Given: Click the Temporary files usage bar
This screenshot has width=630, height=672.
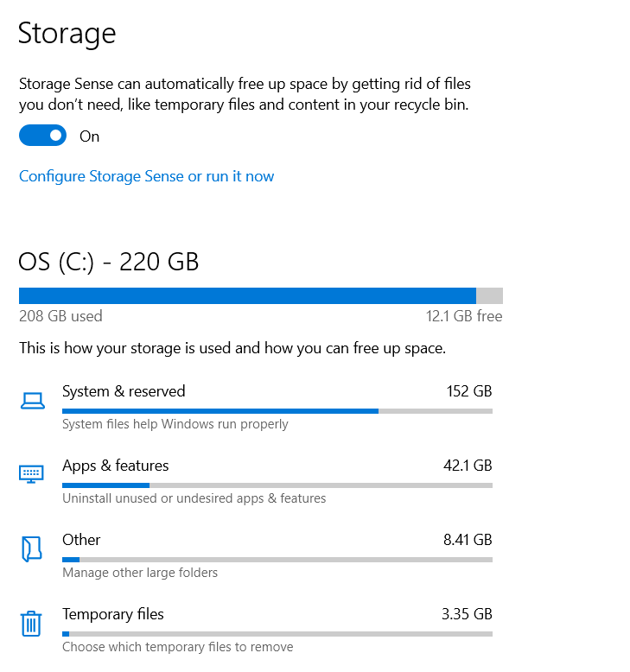Looking at the screenshot, I should (x=277, y=634).
